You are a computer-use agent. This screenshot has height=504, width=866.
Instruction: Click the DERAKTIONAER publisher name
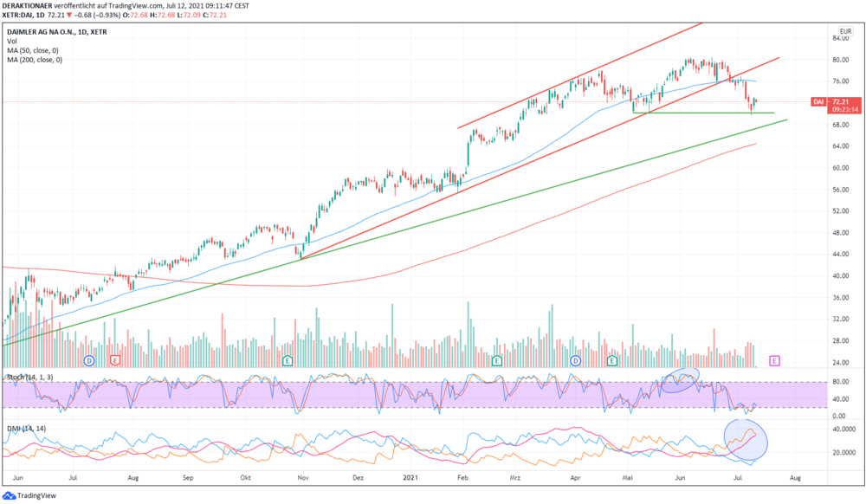tap(27, 5)
